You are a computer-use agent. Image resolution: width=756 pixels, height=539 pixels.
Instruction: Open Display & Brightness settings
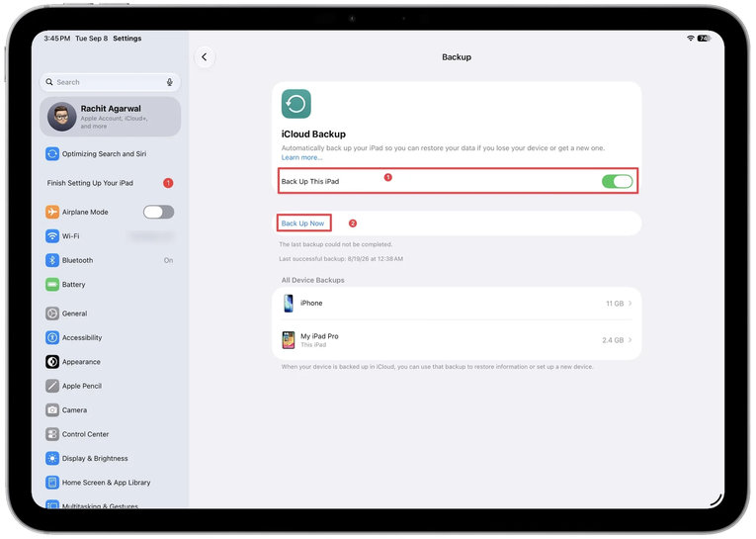(111, 458)
